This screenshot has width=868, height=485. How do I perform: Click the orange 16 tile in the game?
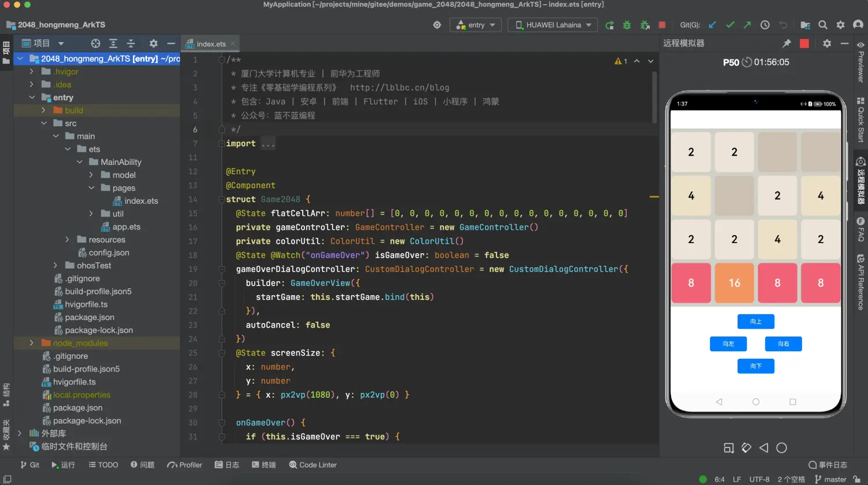[x=734, y=283]
